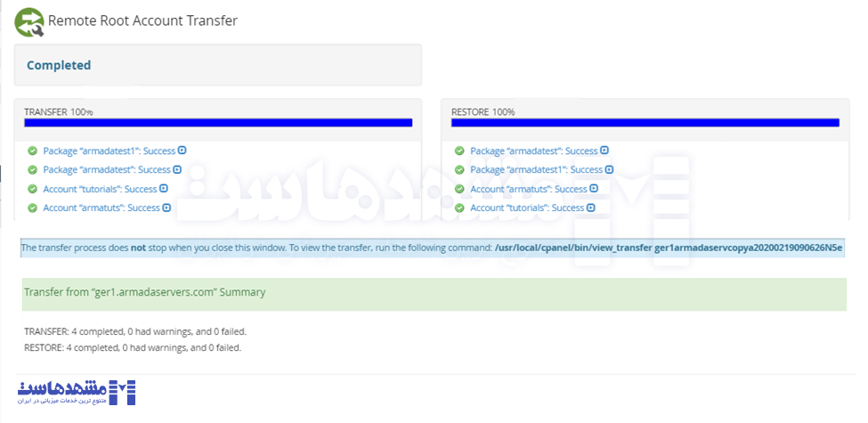
Task: Open Package "armadatest1": Success link in RESTORE
Action: pos(536,170)
